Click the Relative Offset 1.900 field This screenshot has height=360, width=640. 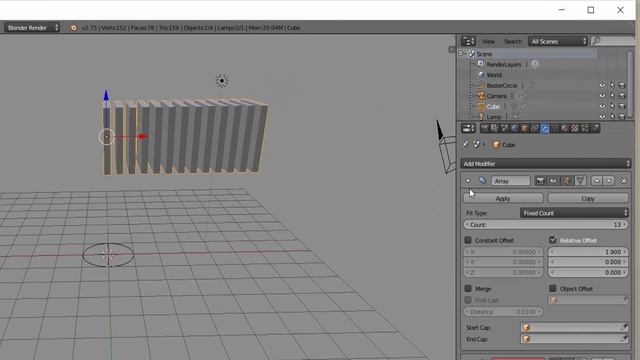coord(587,252)
